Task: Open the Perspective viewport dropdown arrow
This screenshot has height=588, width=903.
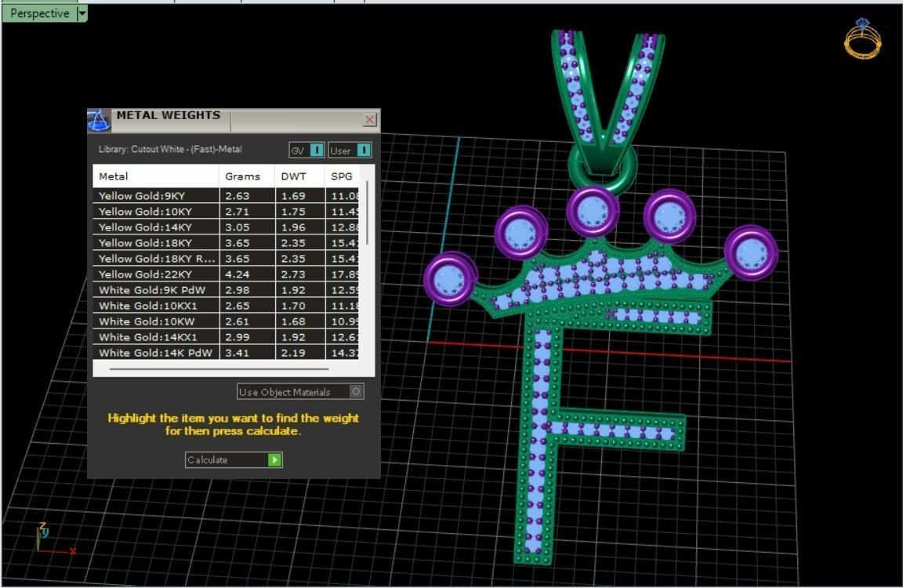Action: (82, 13)
